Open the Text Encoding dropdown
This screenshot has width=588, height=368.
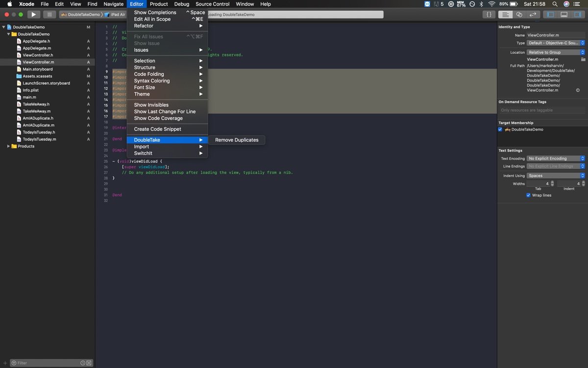[556, 158]
